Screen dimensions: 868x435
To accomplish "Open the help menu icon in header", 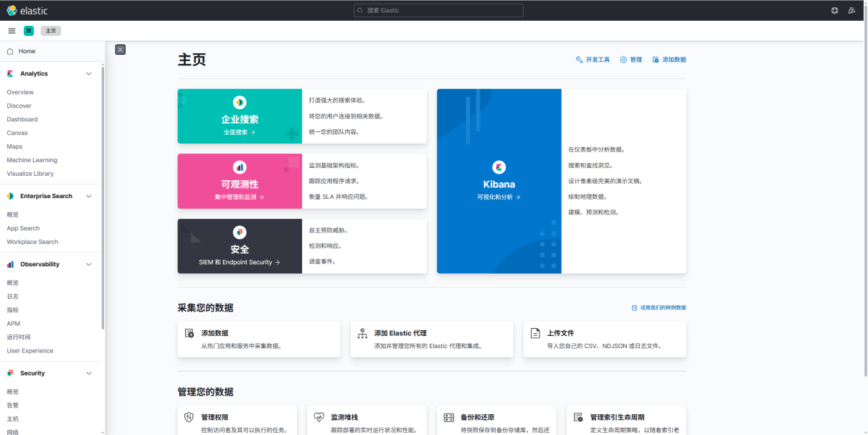I will click(x=835, y=10).
